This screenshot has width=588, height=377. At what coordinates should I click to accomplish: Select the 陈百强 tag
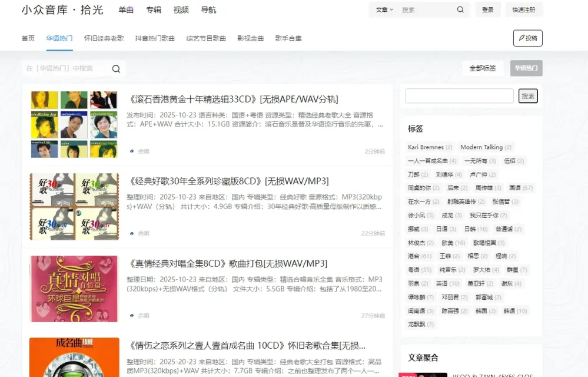tap(454, 311)
